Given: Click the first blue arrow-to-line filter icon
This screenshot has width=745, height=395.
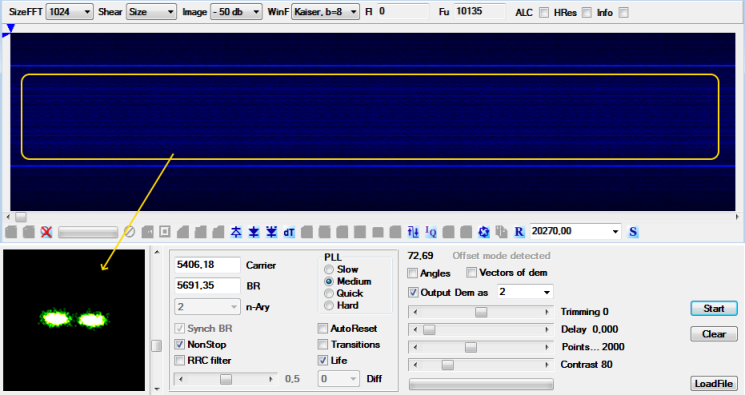Looking at the screenshot, I should (236, 232).
